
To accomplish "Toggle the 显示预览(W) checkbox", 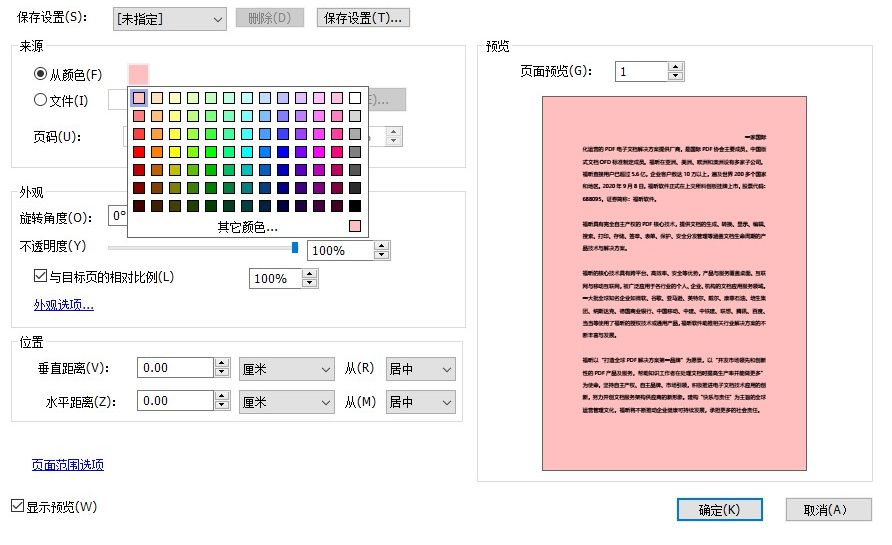I will [x=18, y=505].
